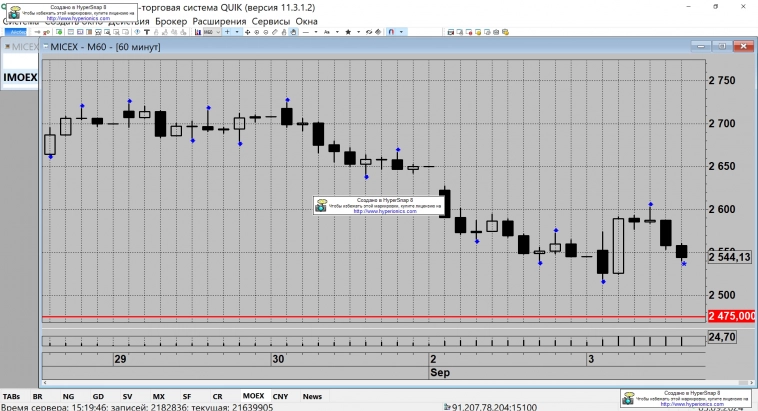Switch to the MX tab

(159, 396)
